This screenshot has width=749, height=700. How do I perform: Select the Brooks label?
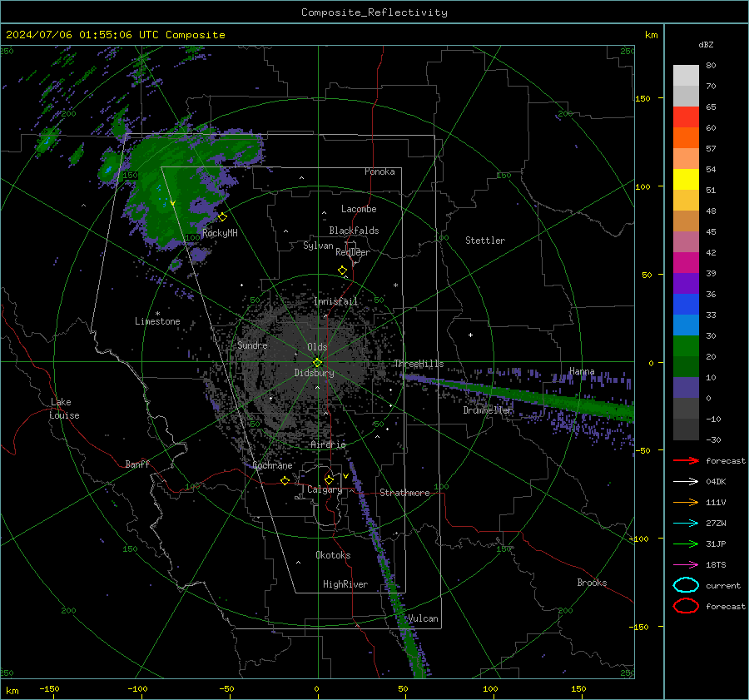pyautogui.click(x=592, y=583)
